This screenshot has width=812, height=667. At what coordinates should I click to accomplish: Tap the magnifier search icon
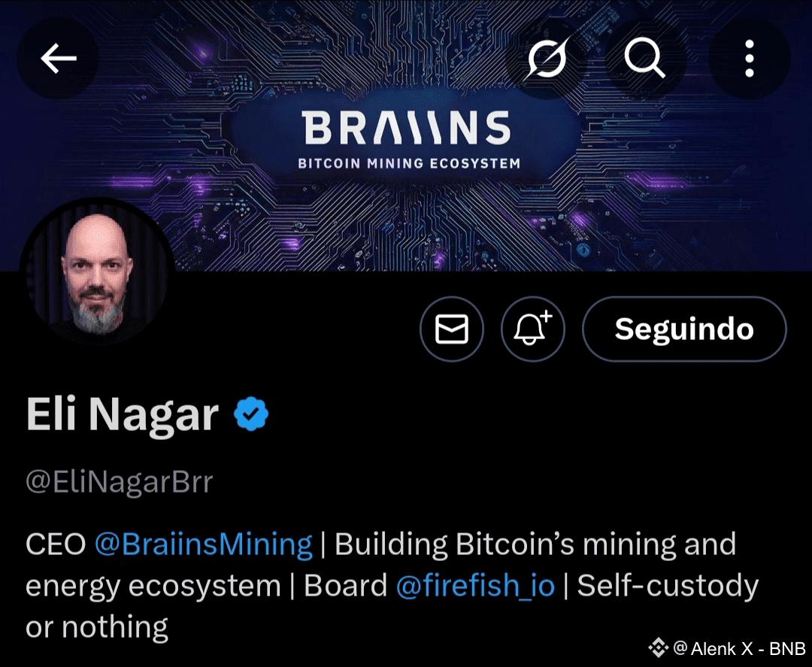coord(645,58)
